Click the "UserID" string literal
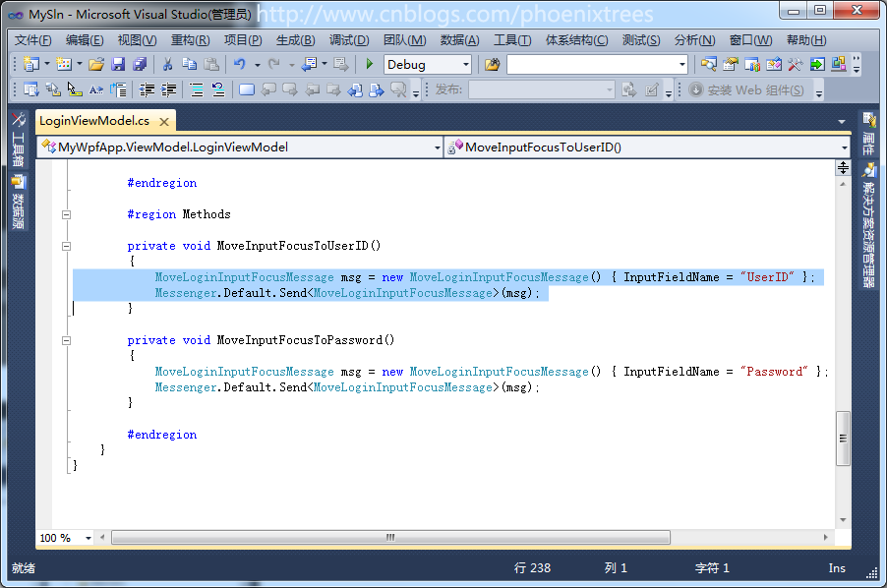The height and width of the screenshot is (588, 887). [x=767, y=277]
